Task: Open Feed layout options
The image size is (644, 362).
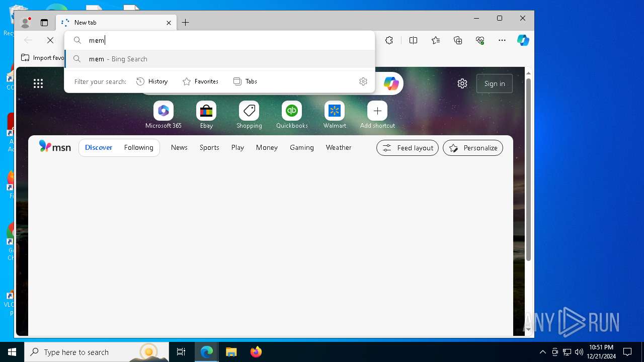Action: pos(408,148)
